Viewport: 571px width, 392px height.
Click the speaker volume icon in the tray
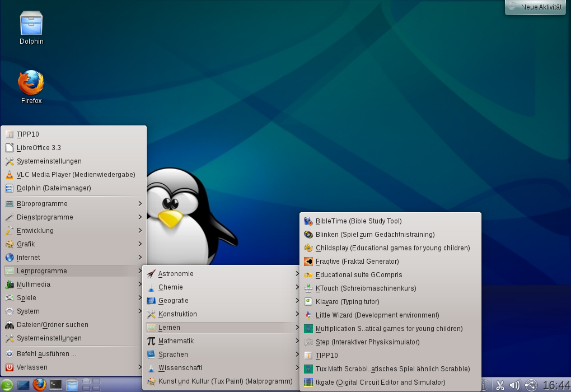tap(515, 385)
